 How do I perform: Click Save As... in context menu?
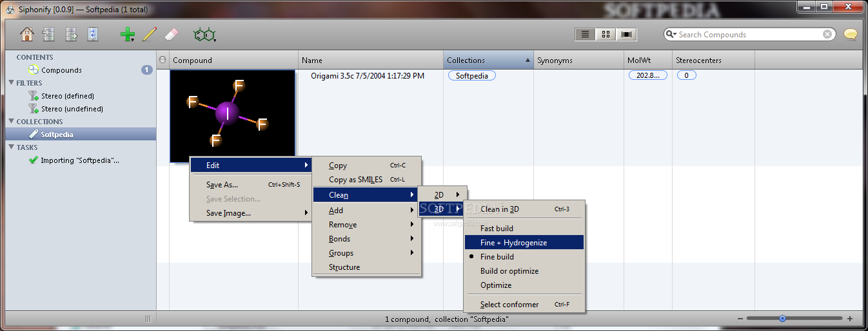251,185
